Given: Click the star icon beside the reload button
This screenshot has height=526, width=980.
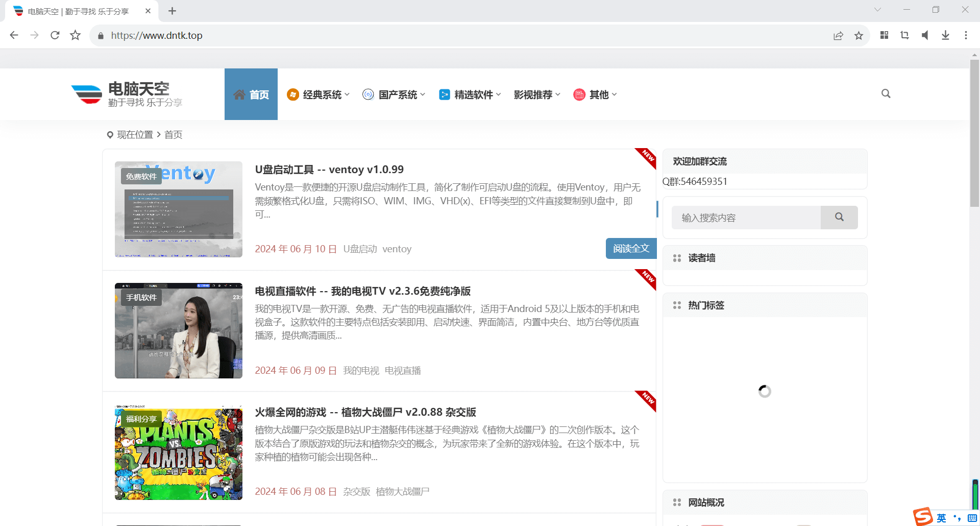Looking at the screenshot, I should coord(75,35).
